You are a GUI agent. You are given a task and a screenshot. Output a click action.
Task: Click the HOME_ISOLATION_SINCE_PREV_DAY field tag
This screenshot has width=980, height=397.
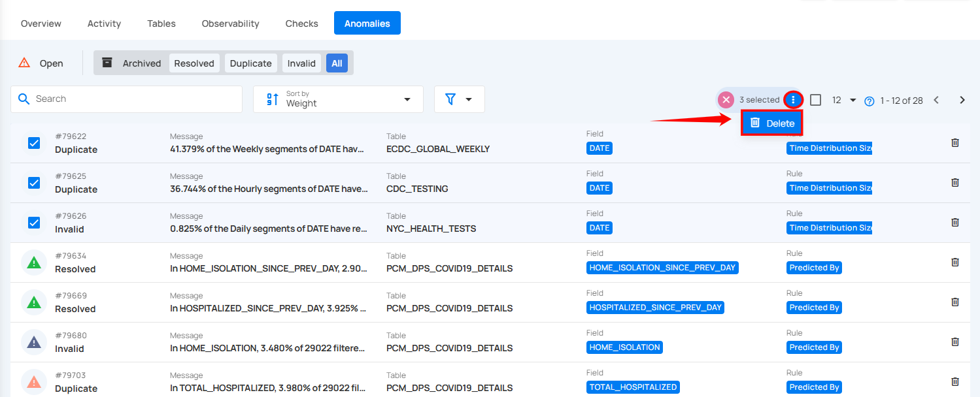(x=662, y=268)
